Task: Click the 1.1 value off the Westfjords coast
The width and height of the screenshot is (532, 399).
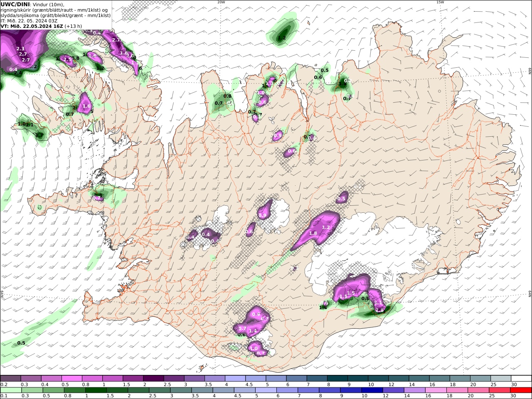Action: click(x=30, y=125)
